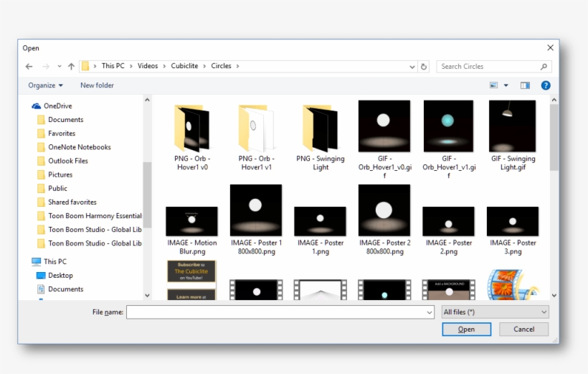588x374 pixels.
Task: Select PNG - Orb - Hover1 v1 folder
Action: [256, 138]
